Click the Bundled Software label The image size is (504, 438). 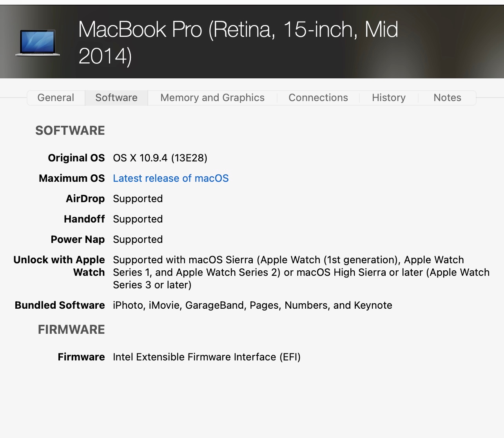coord(60,305)
